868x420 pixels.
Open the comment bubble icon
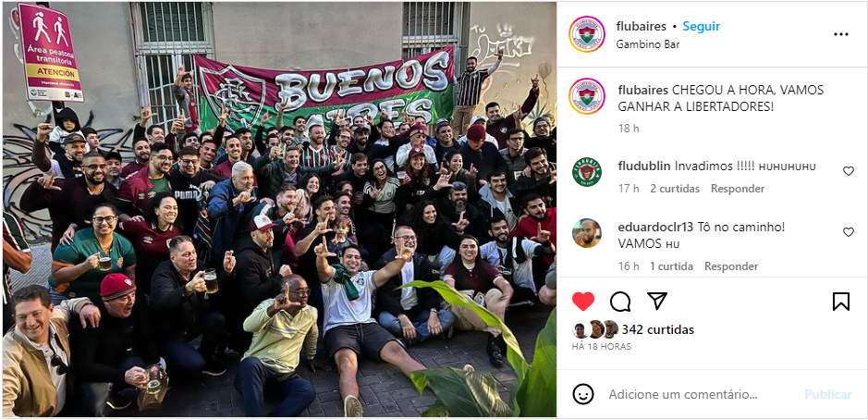tap(620, 302)
